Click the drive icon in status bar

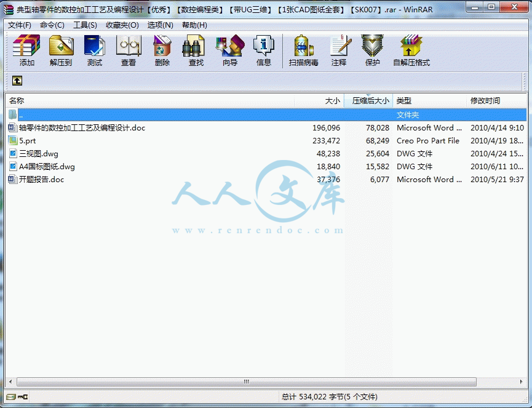pos(11,396)
